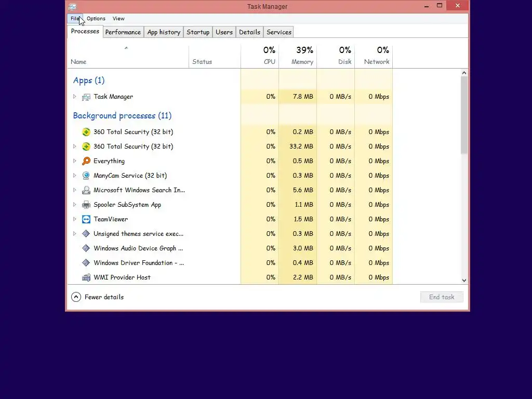Click the Unsigned themes service icon
This screenshot has height=399, width=532.
[x=86, y=234]
